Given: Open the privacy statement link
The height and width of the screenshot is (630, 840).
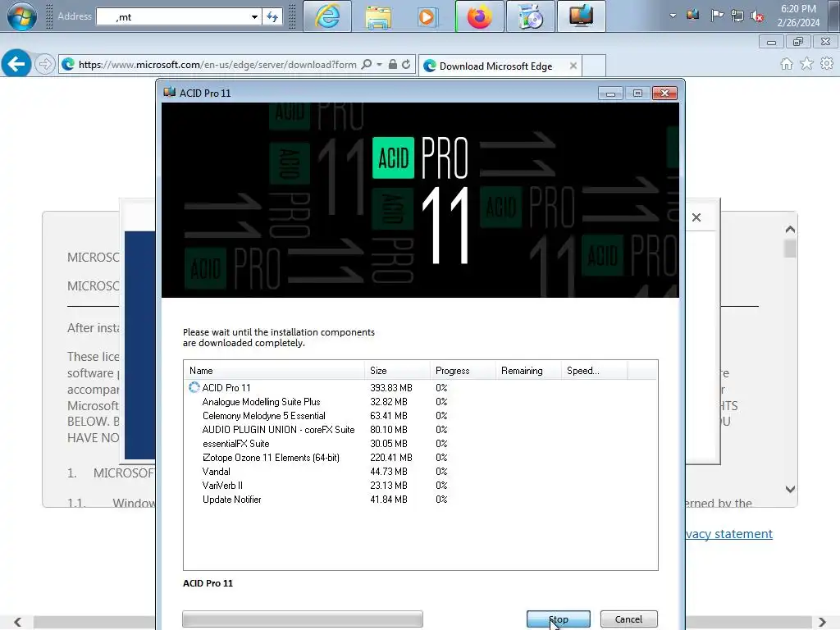Looking at the screenshot, I should point(729,533).
